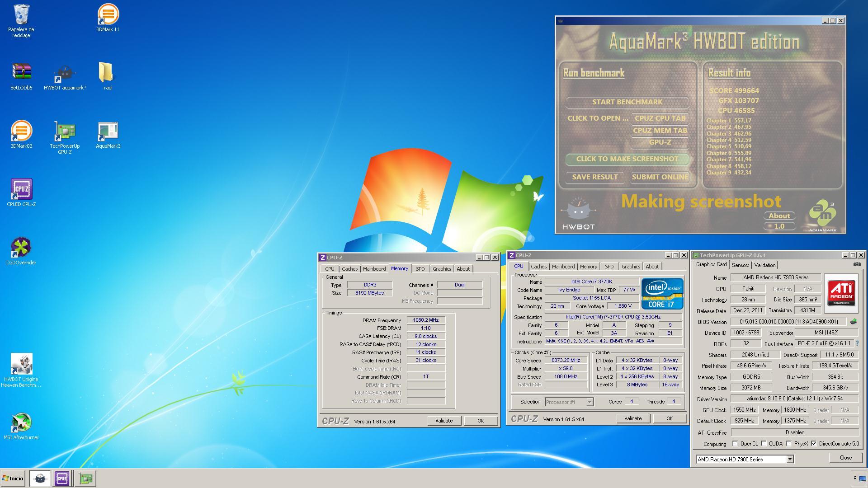Click Core Voltage value 1.880 V

point(623,306)
